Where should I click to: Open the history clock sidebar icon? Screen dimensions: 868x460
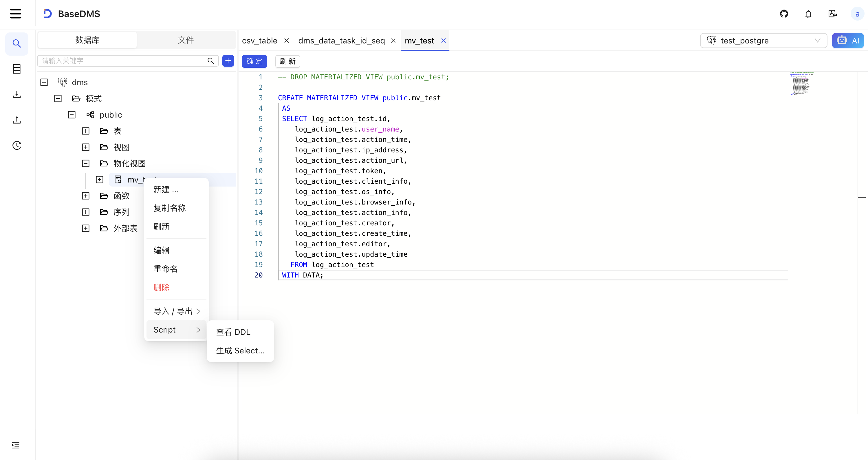pos(17,145)
